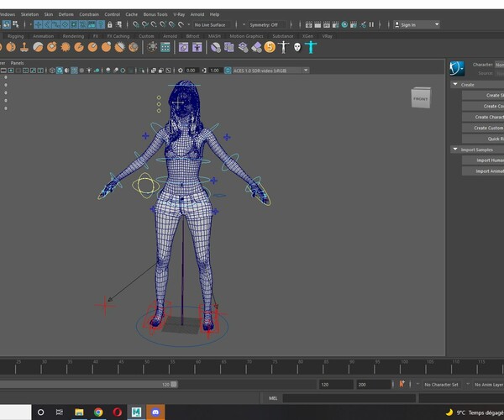Toggle X-ray display in panel toolbar
The height and width of the screenshot is (420, 504).
[154, 71]
